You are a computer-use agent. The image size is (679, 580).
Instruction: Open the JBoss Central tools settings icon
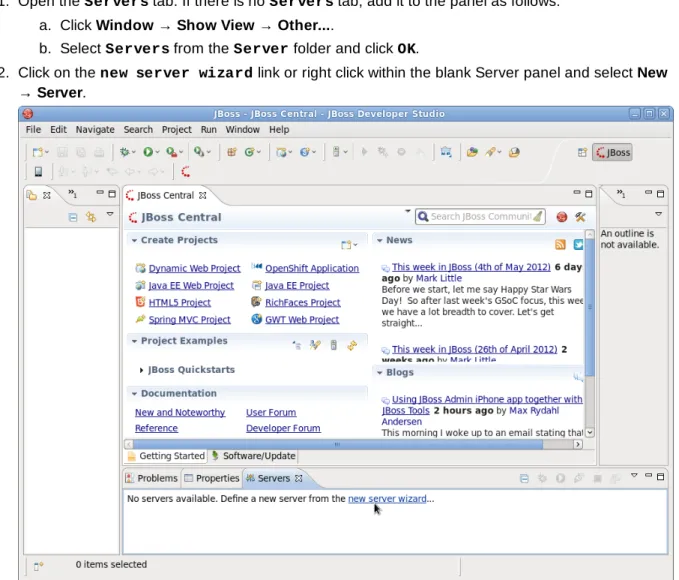pyautogui.click(x=580, y=217)
